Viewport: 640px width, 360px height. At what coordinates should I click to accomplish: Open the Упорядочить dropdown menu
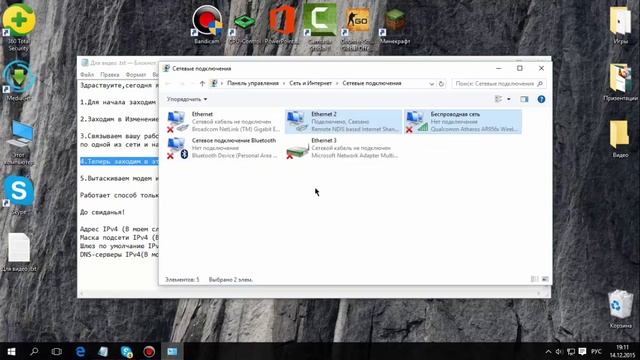click(x=187, y=99)
